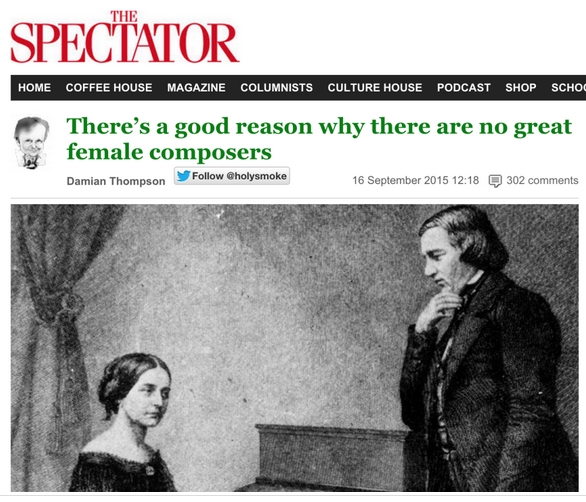View the 302 comments

pyautogui.click(x=542, y=181)
